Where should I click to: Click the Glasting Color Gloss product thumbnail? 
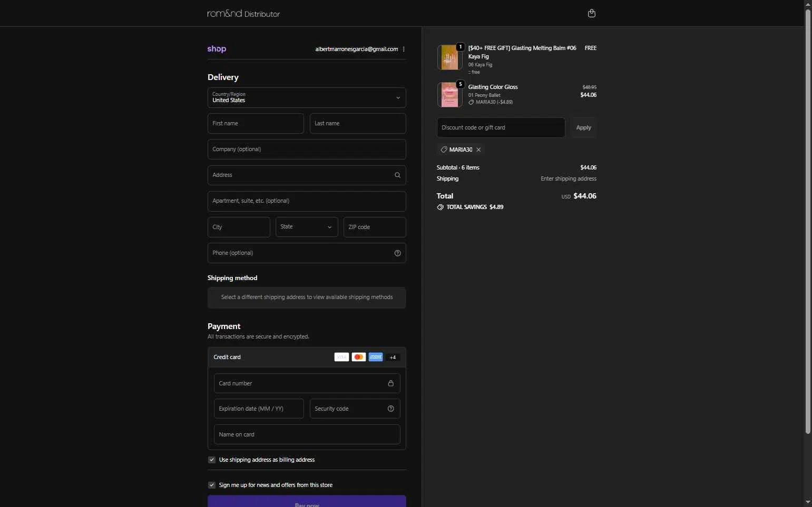[449, 95]
